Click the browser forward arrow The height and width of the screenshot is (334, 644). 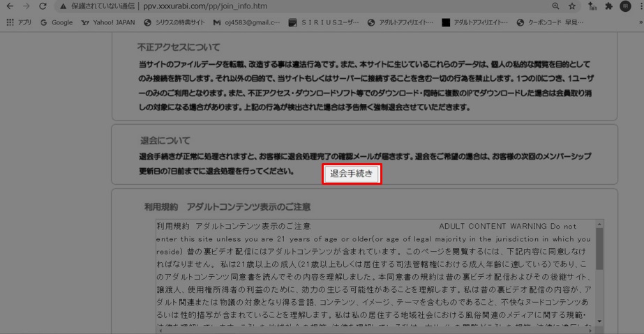click(27, 6)
